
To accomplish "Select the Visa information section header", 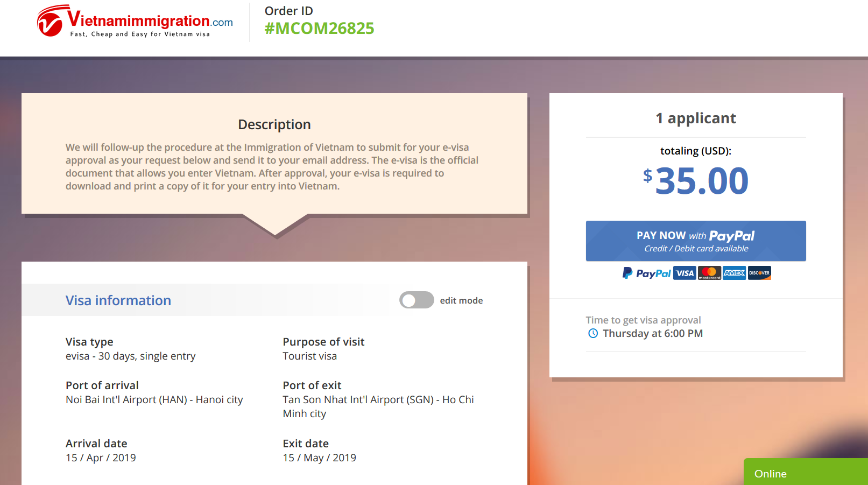I will 118,300.
